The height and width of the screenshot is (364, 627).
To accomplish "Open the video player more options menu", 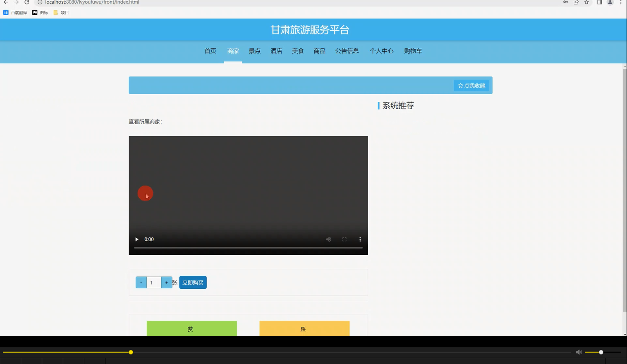I will (x=360, y=239).
